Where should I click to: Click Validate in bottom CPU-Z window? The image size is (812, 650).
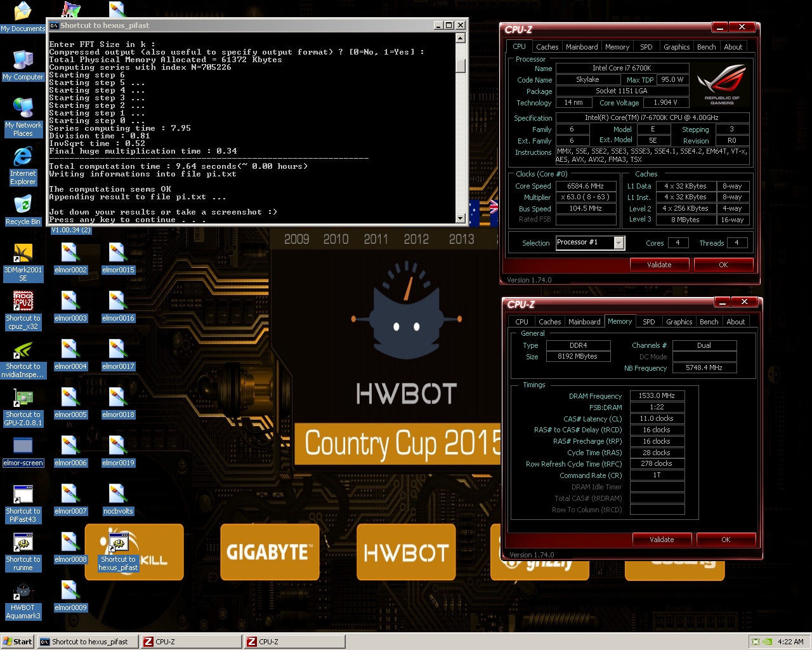(x=662, y=540)
